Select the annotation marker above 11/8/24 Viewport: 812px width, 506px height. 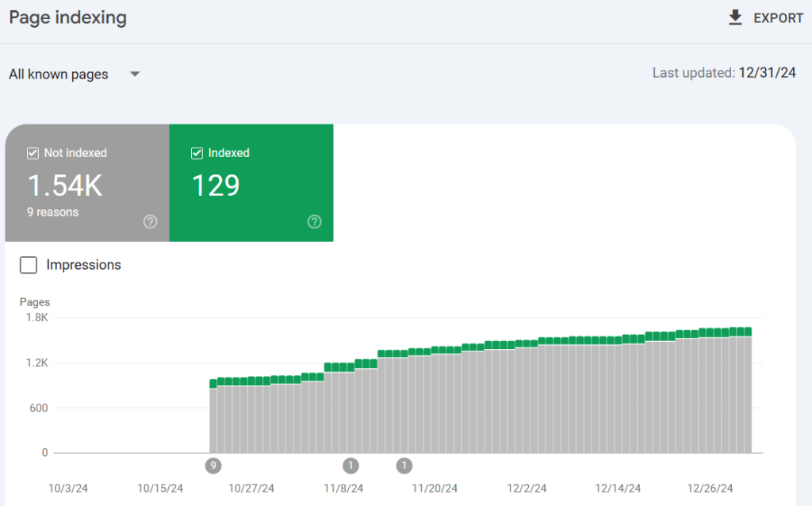click(x=350, y=466)
